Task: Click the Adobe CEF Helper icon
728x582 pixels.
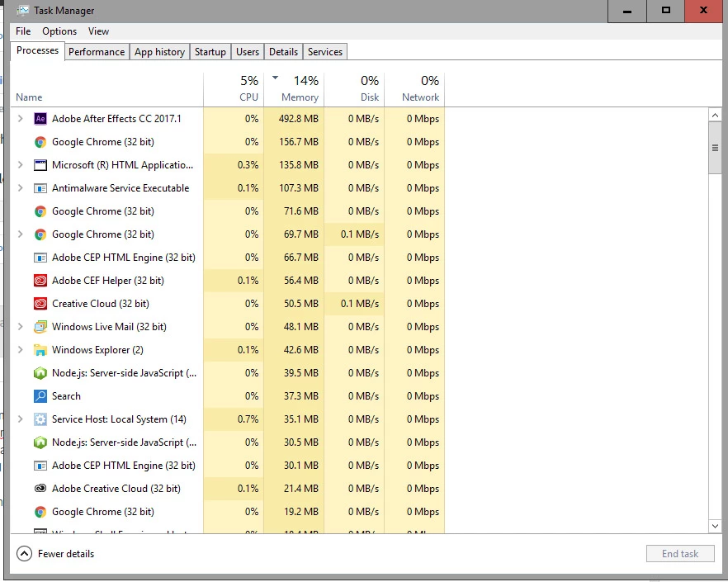Action: coord(40,281)
